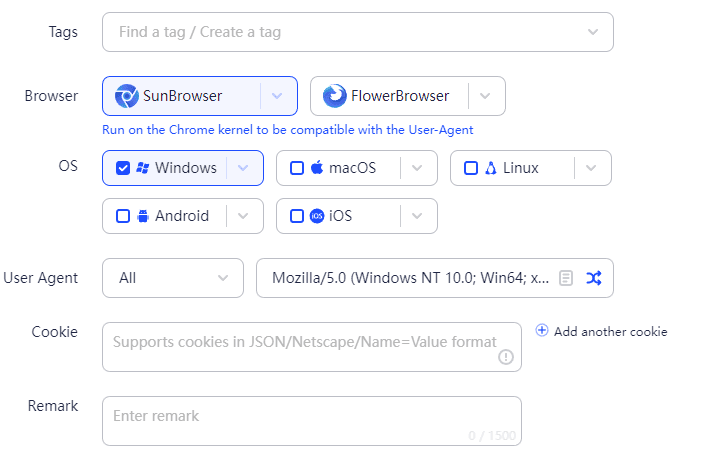The height and width of the screenshot is (451, 725).
Task: Click the Cookie field label
Action: click(x=55, y=332)
